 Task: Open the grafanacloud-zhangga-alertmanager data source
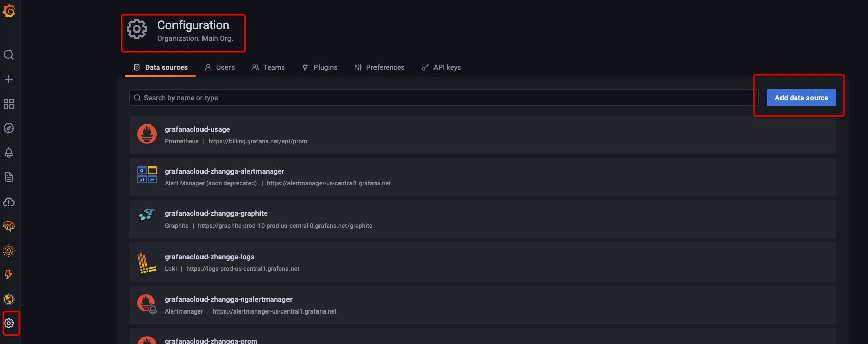click(x=483, y=177)
